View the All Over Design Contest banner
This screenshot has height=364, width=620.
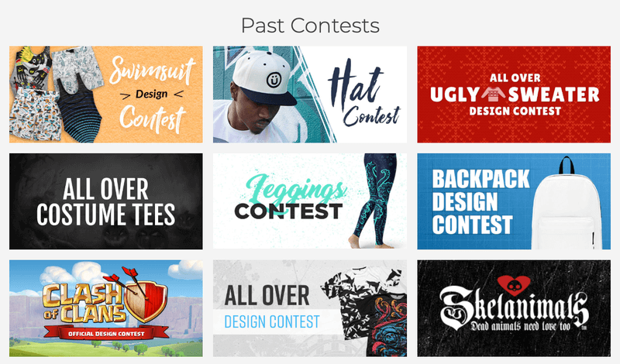309,308
